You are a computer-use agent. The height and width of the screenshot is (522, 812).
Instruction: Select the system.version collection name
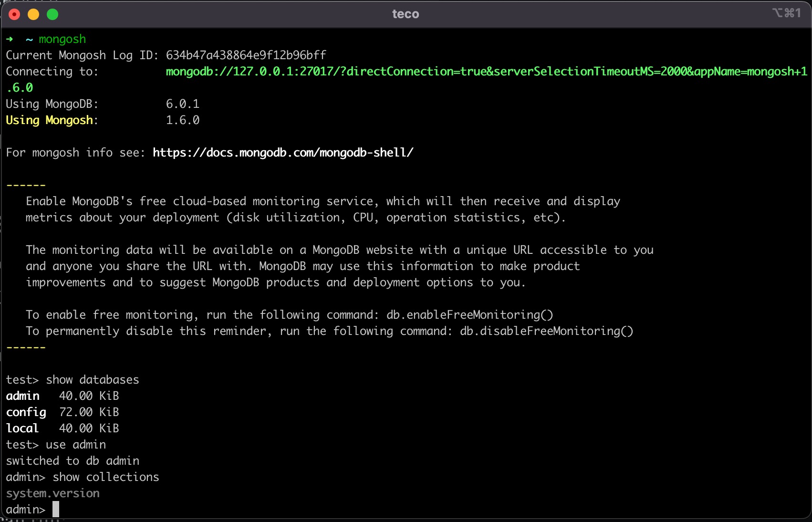52,493
